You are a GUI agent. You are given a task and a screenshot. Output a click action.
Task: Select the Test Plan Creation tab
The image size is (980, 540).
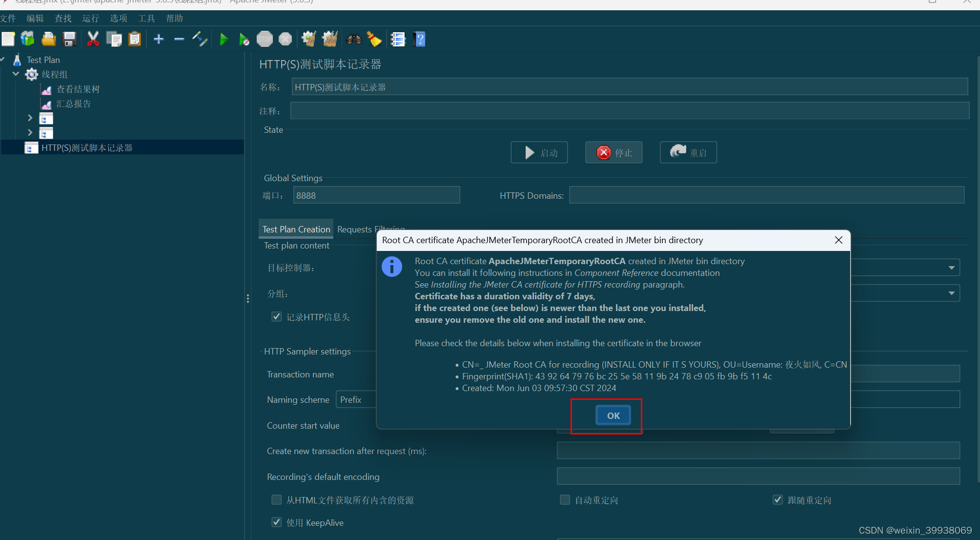295,229
